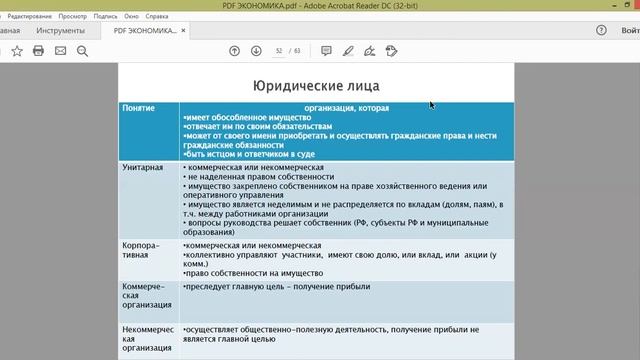Open the Подпись menu
Screen dimensions: 640x360
coord(105,16)
